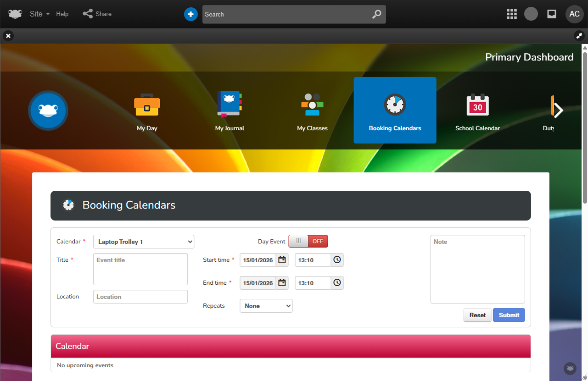Open the apps grid launcher
Viewport: 588px width, 381px height.
(511, 14)
